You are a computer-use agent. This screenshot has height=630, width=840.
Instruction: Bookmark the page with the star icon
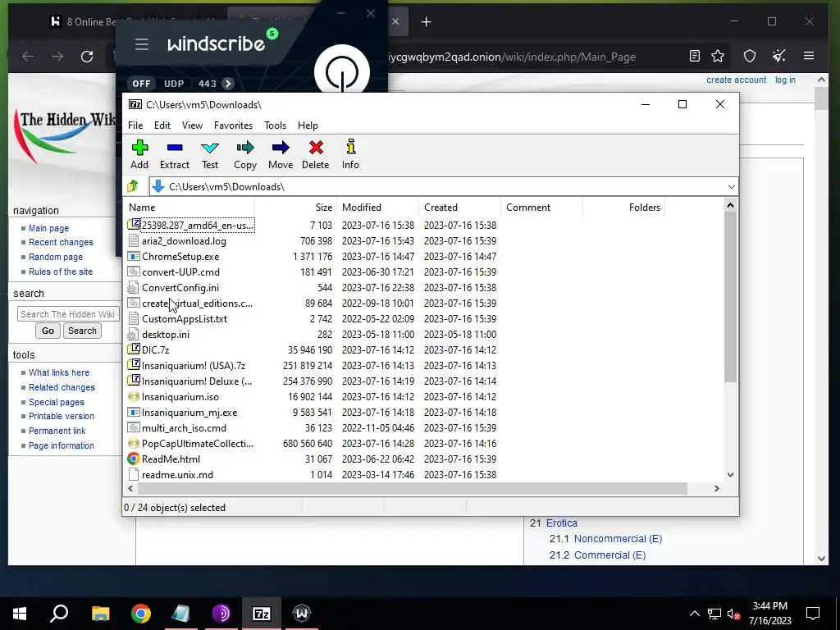click(718, 56)
